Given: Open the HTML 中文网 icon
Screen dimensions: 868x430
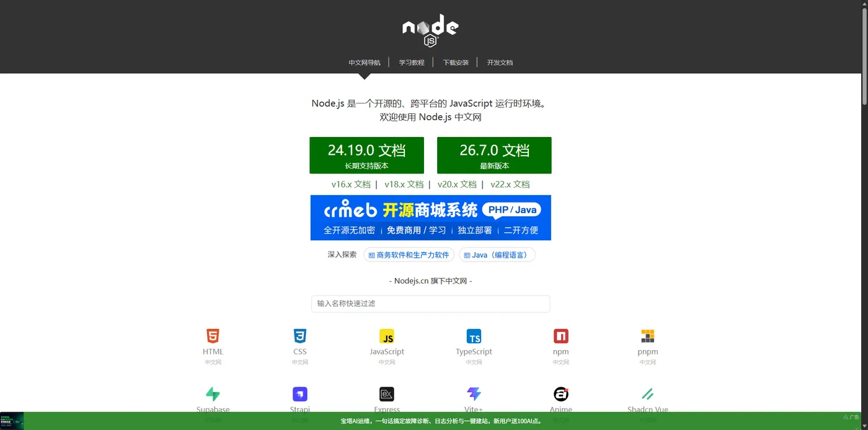Looking at the screenshot, I should point(213,336).
